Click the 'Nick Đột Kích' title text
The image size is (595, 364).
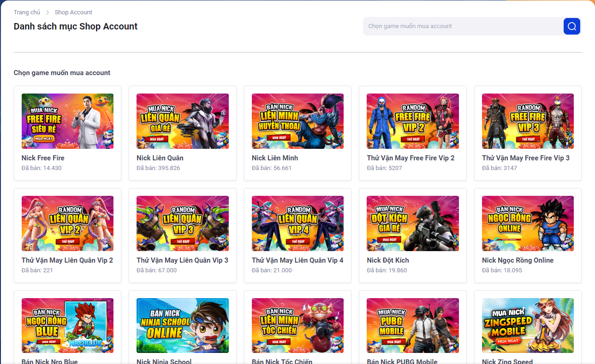[x=388, y=260]
